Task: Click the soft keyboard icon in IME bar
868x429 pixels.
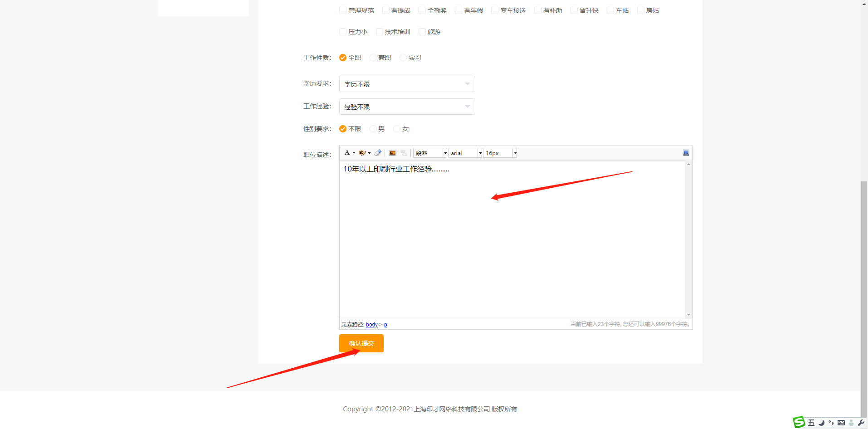Action: pos(841,423)
